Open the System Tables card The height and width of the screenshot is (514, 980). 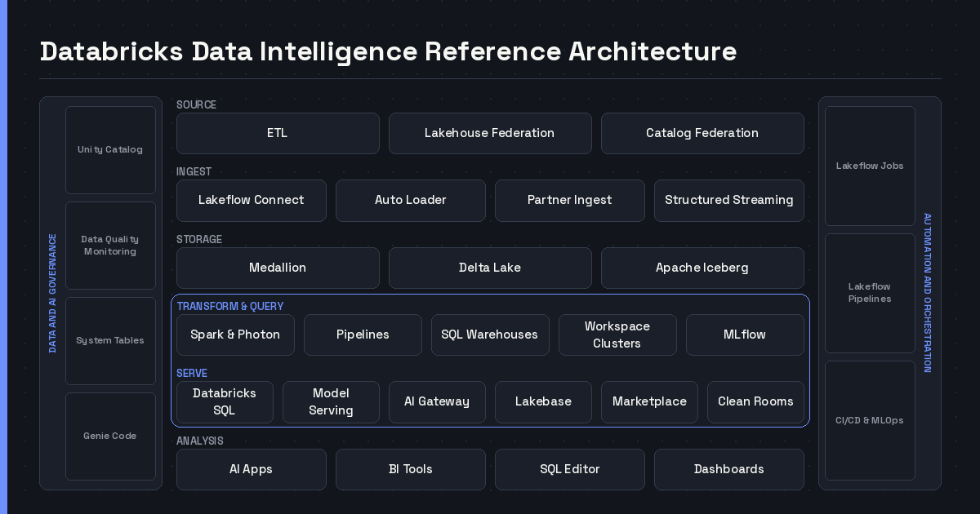[110, 341]
